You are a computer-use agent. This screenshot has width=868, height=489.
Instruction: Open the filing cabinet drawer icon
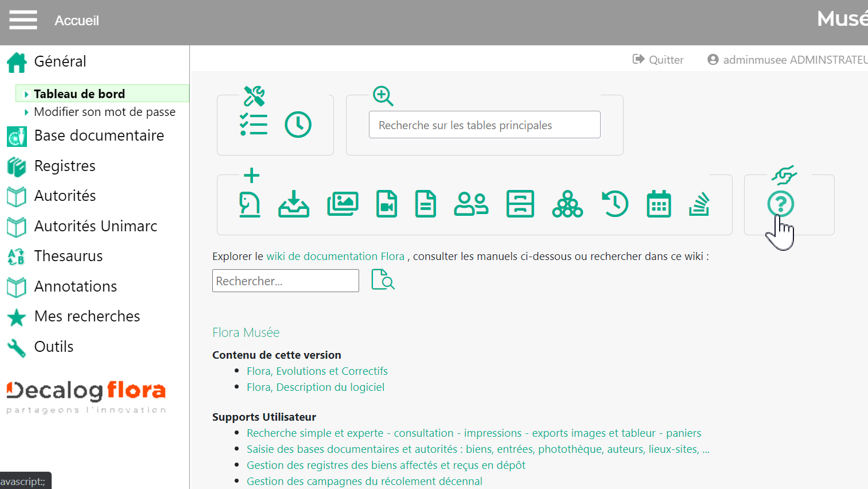point(520,204)
